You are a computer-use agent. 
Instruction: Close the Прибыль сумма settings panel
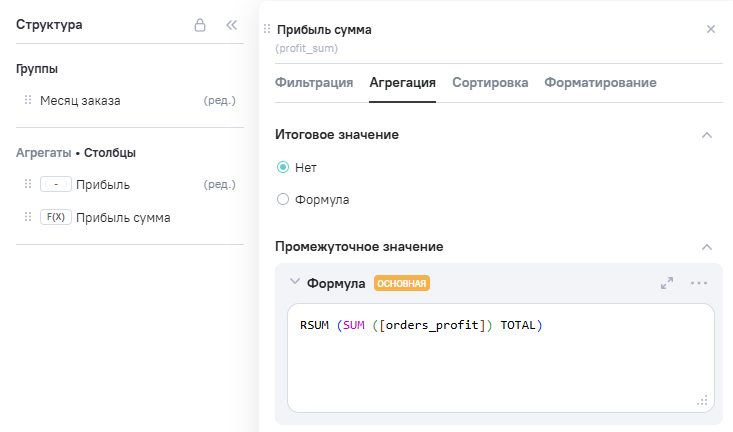711,29
